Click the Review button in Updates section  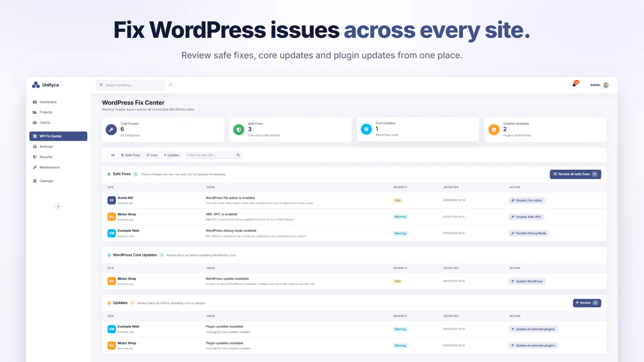click(x=587, y=303)
